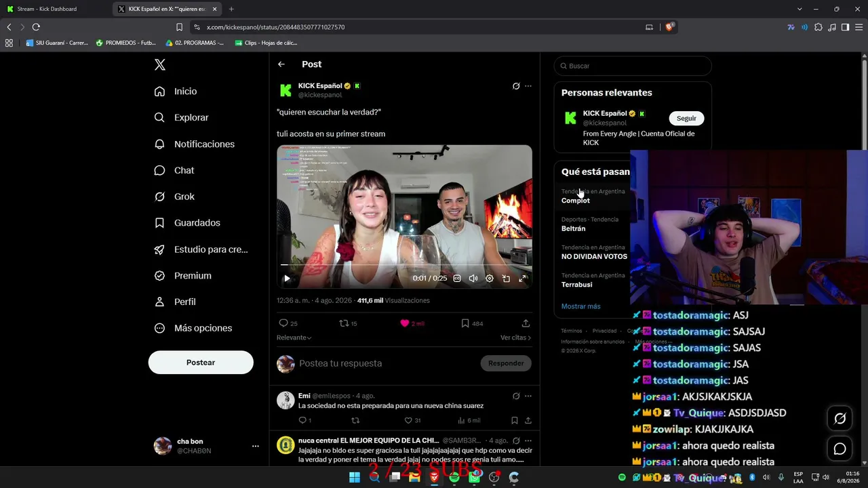Open Grok in the sidebar
This screenshot has width=868, height=488.
[174, 197]
